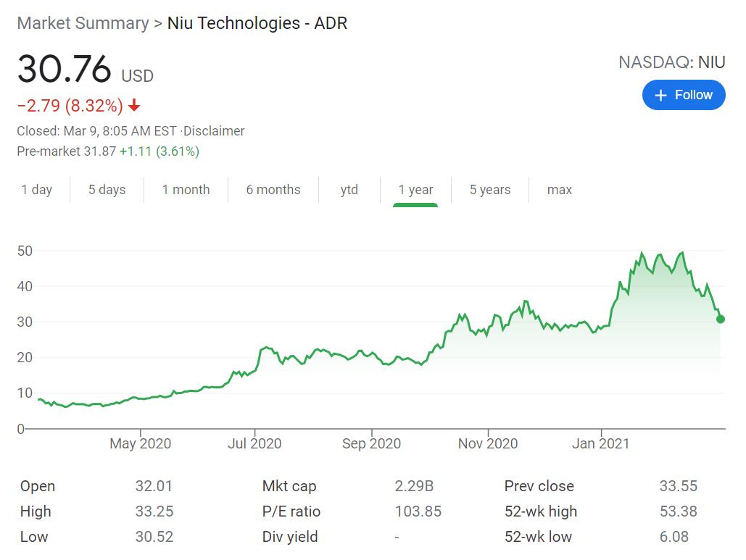Open the 1 month price chart
This screenshot has height=560, width=746.
point(186,190)
